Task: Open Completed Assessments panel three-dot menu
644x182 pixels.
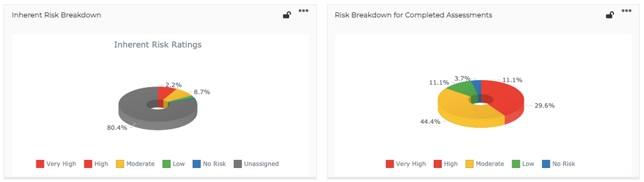Action: 626,11
